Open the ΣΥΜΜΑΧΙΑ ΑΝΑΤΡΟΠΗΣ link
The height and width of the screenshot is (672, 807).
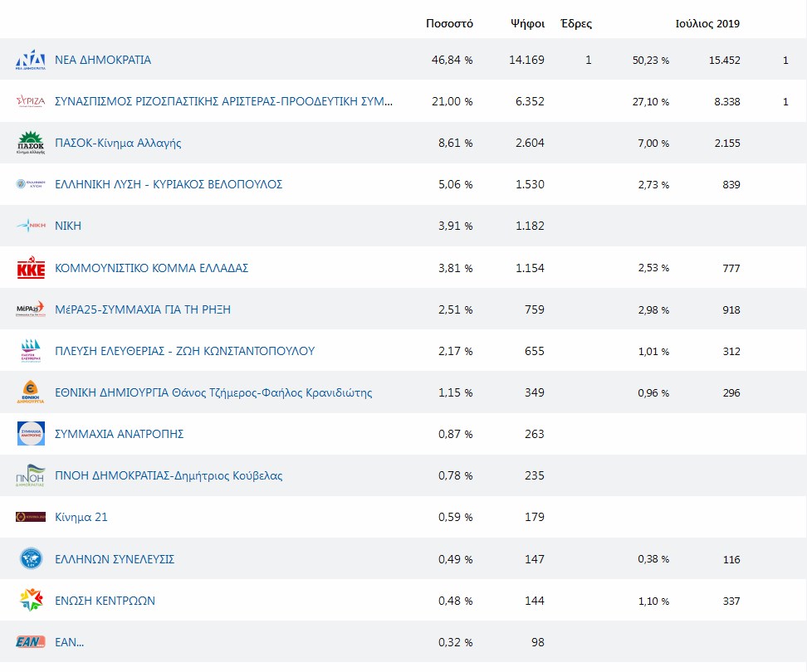click(x=120, y=434)
